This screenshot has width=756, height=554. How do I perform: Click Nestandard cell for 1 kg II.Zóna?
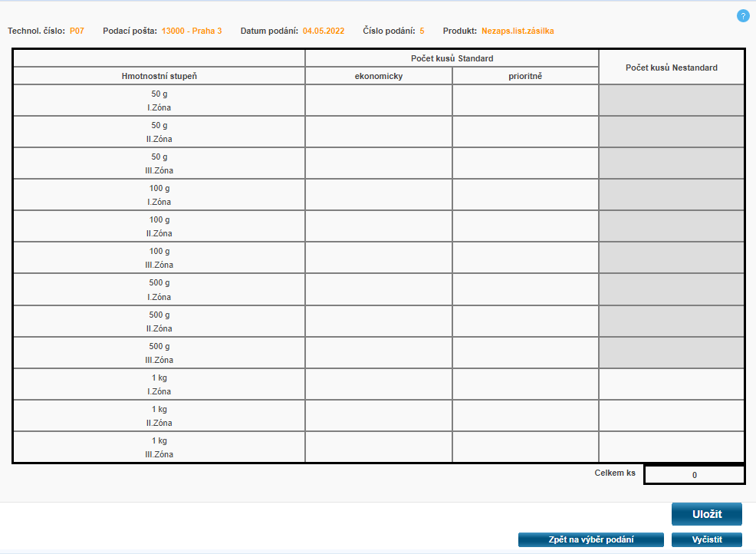(x=671, y=416)
